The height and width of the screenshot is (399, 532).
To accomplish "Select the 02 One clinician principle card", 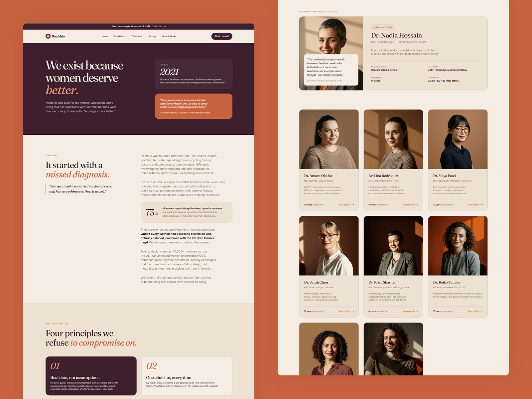I will coord(187,376).
